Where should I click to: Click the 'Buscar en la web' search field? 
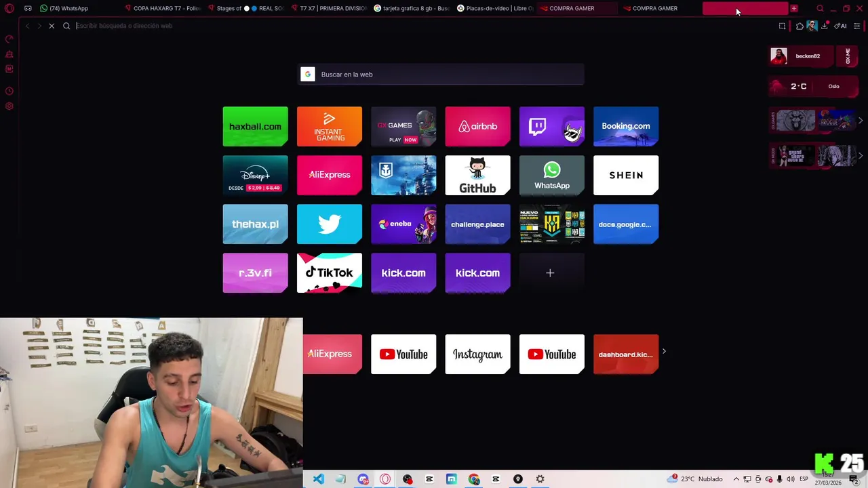(x=441, y=75)
